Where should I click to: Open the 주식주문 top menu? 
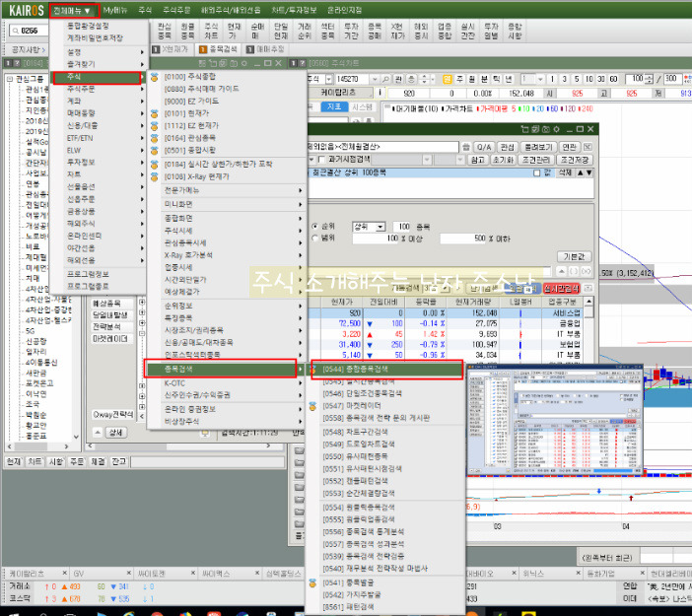click(176, 10)
